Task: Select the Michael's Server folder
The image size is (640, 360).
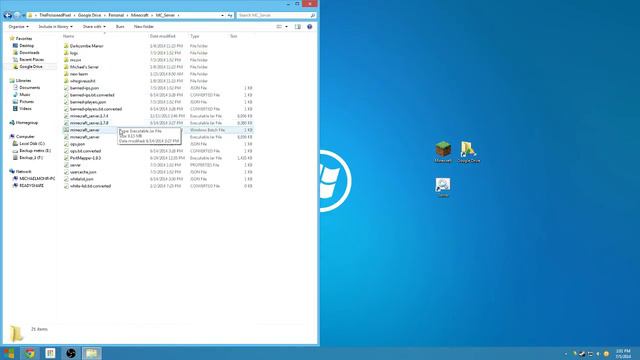Action: pyautogui.click(x=84, y=67)
